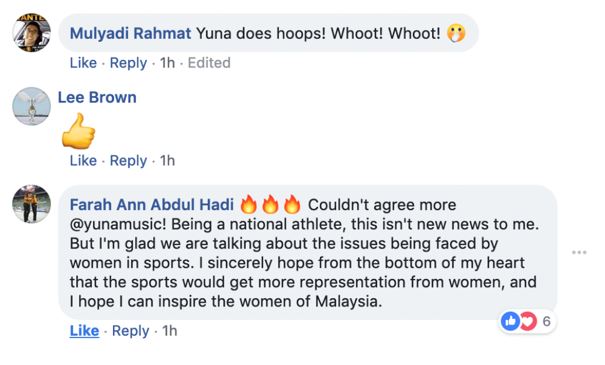Click the third fire emoji next to 'Couldn't agree'
605x365 pixels.
[x=292, y=204]
